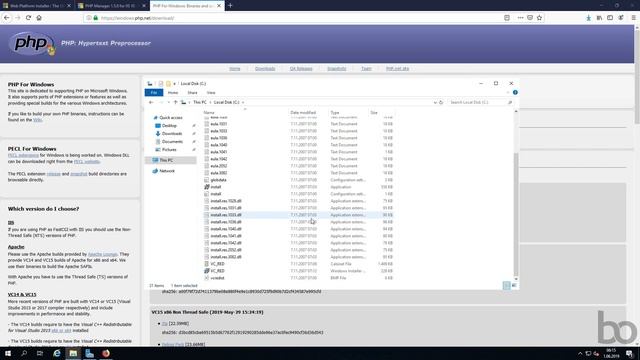Expand the Local Disk (C:) breadcrumb chevron
Viewport: 640px width, 360px height.
click(x=243, y=102)
